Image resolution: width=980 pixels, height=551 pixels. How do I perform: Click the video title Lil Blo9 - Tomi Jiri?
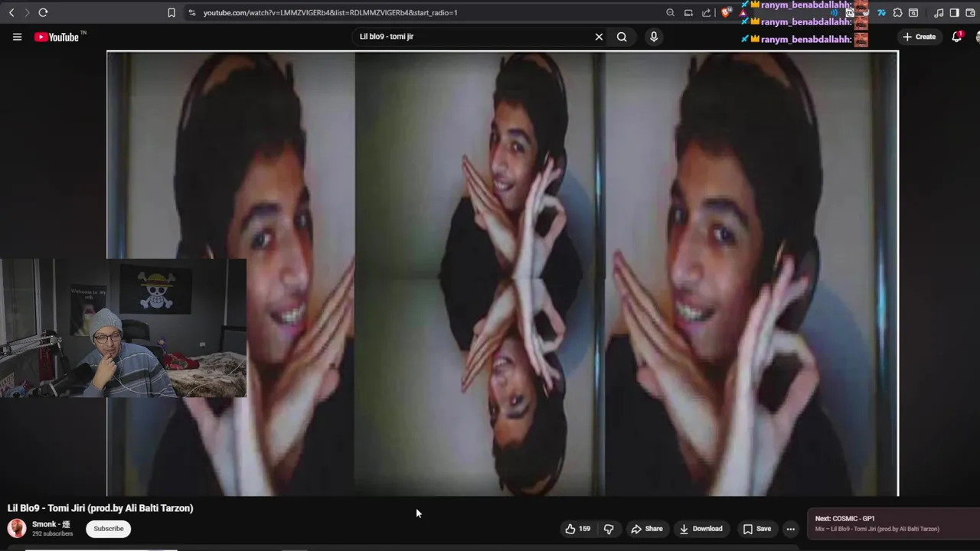point(100,508)
